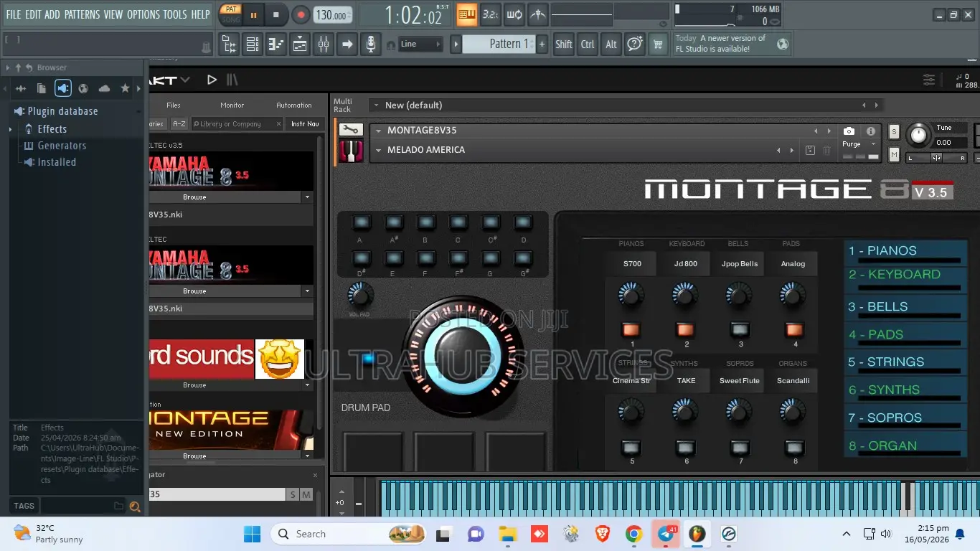The height and width of the screenshot is (551, 980).
Task: Click the camera snapshot icon in Kontakt
Action: (849, 131)
